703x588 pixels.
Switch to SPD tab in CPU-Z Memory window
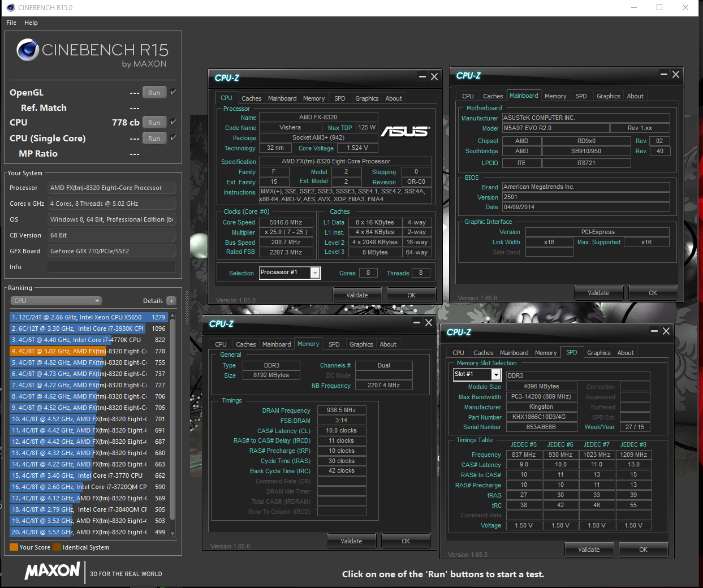[x=334, y=344]
